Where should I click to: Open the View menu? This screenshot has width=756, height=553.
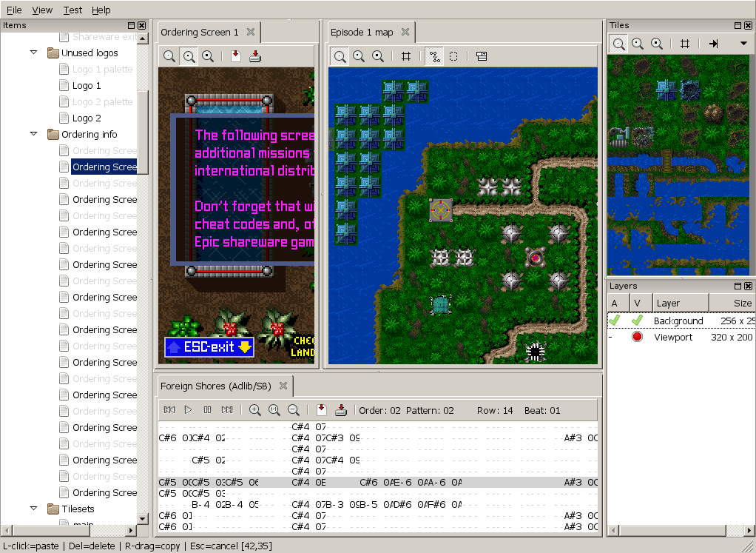pyautogui.click(x=42, y=10)
